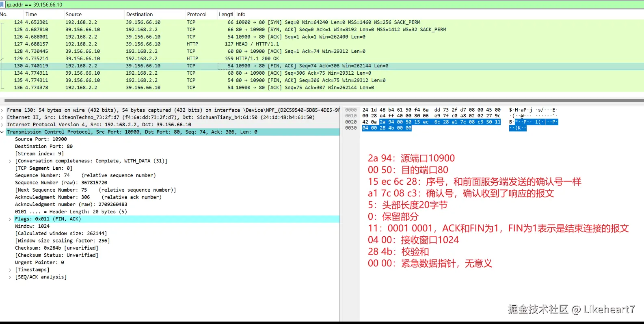644x324 pixels.
Task: Expand the Ethernet II tree node
Action: (x=2, y=117)
